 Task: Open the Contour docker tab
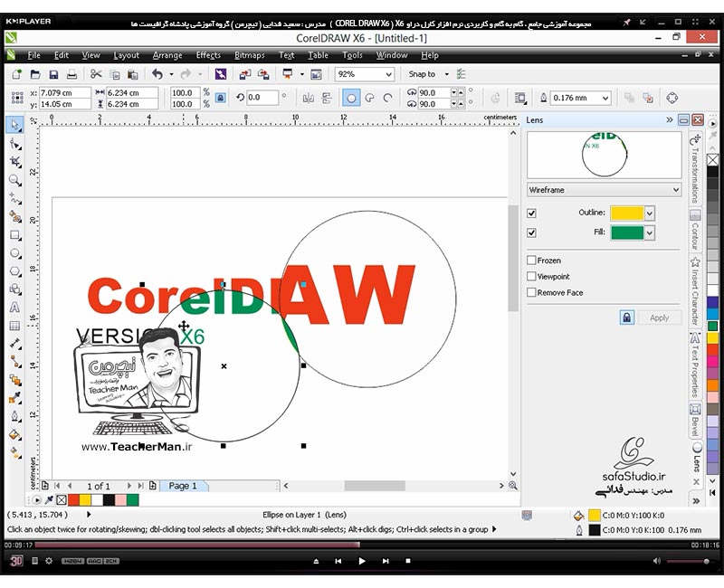pyautogui.click(x=695, y=230)
